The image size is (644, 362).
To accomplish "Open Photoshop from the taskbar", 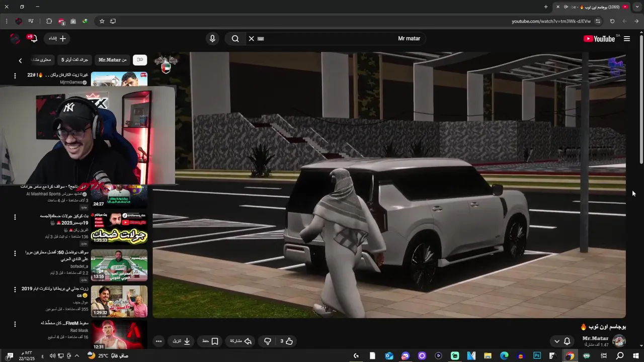I will [537, 356].
